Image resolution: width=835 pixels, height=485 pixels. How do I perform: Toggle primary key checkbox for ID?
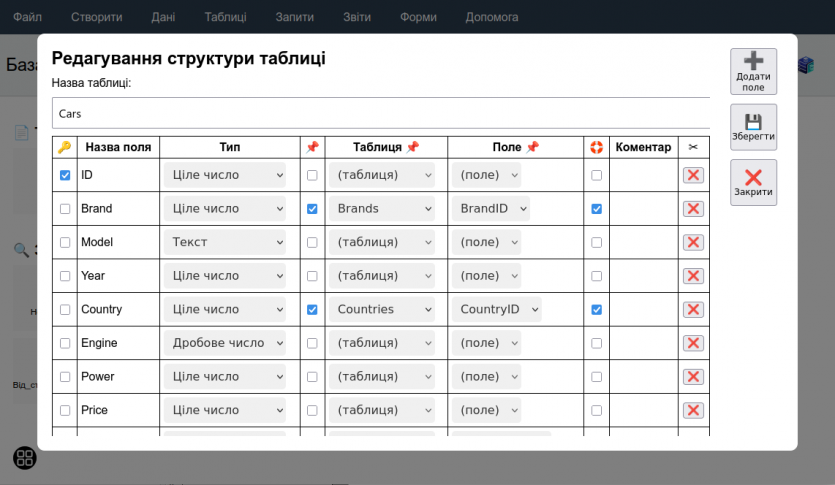[x=65, y=175]
